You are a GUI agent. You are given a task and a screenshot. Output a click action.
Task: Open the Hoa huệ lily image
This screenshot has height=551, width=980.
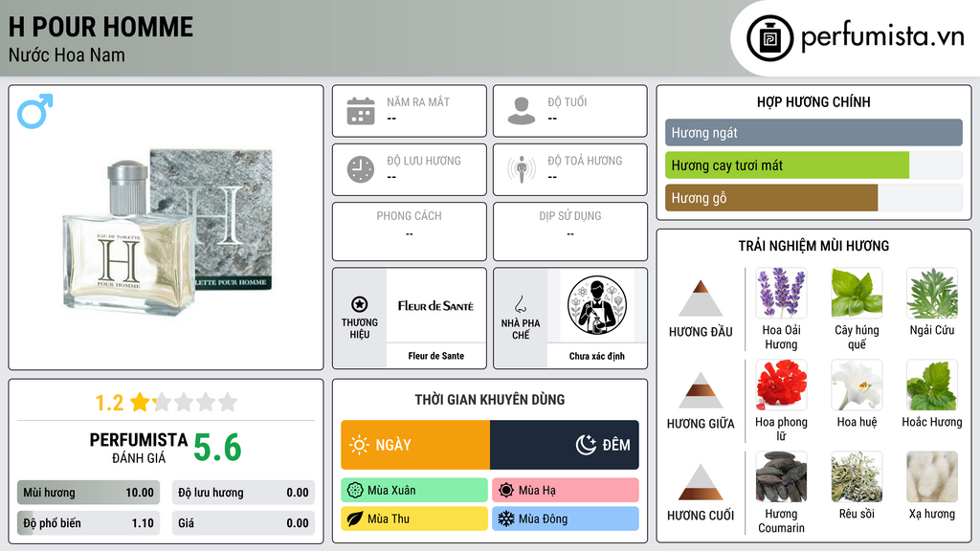coord(857,385)
